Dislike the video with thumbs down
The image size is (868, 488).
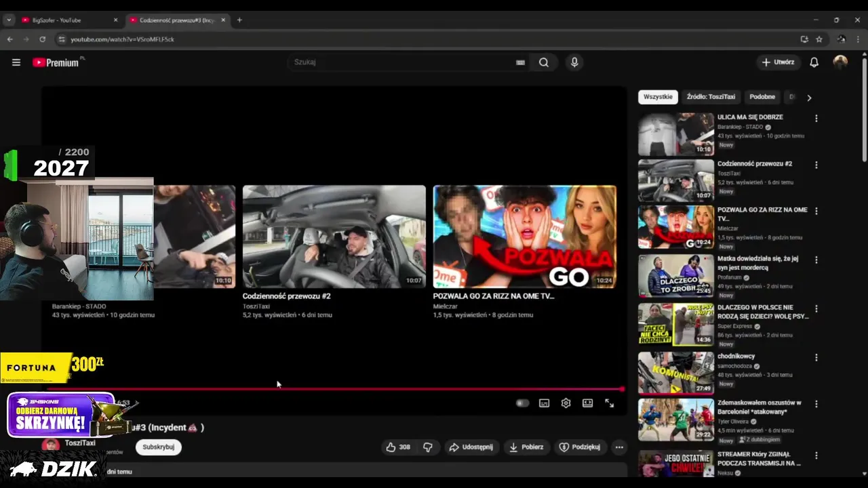point(428,447)
